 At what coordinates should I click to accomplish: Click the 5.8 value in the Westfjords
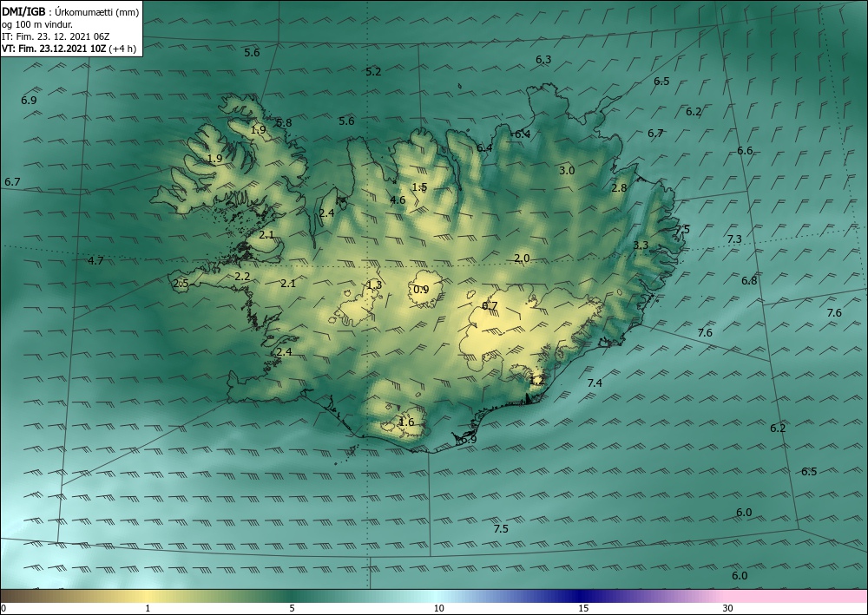point(284,123)
